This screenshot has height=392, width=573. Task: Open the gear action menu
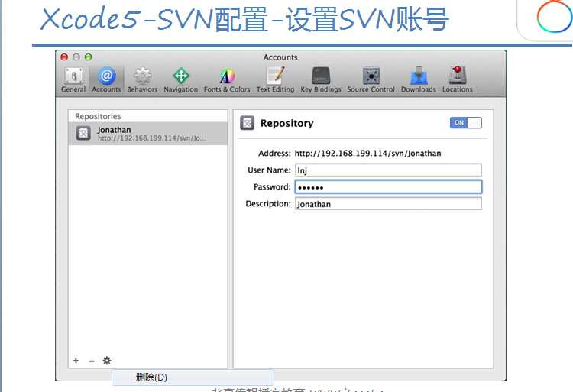click(x=107, y=361)
